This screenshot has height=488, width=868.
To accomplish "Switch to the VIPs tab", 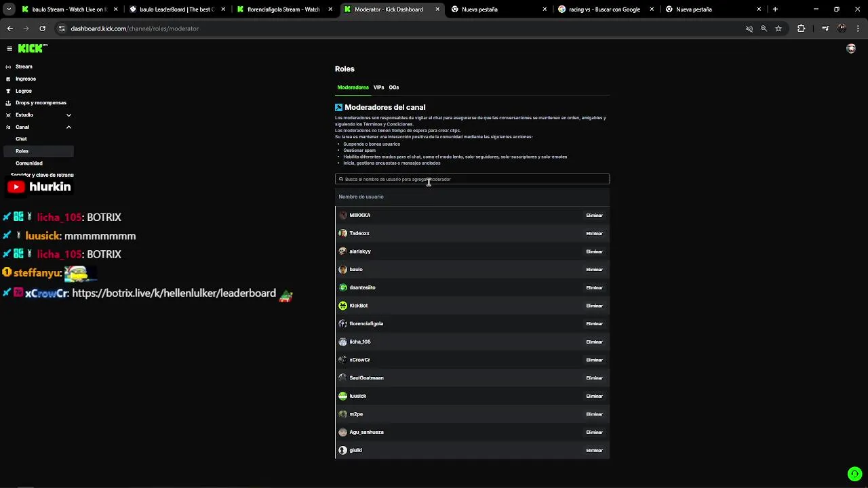I will point(378,87).
